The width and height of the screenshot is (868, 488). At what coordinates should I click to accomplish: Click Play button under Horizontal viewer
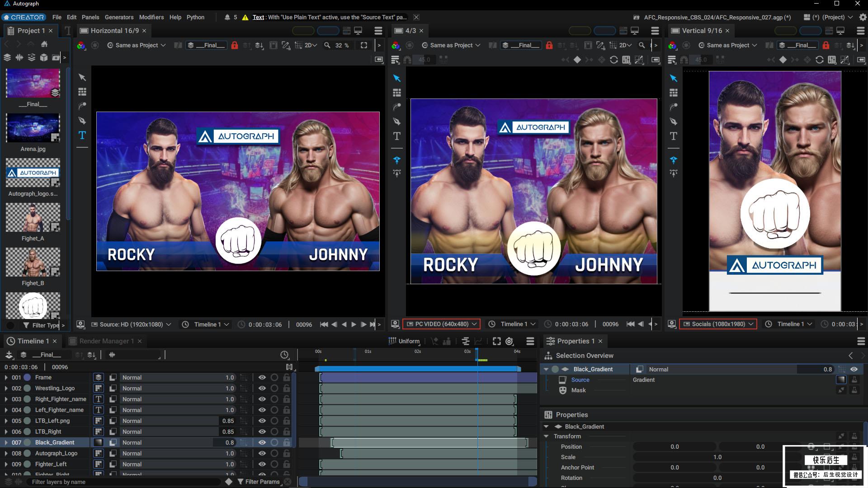coord(354,324)
